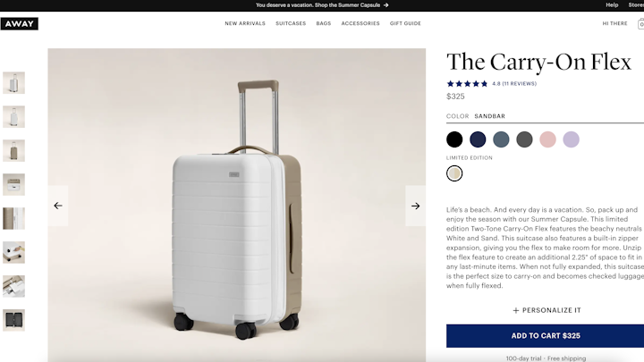Choose the pink color swatch

tap(547, 139)
